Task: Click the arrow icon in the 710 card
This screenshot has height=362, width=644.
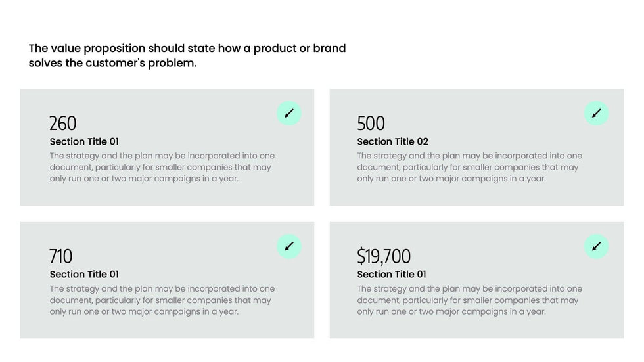Action: [289, 246]
